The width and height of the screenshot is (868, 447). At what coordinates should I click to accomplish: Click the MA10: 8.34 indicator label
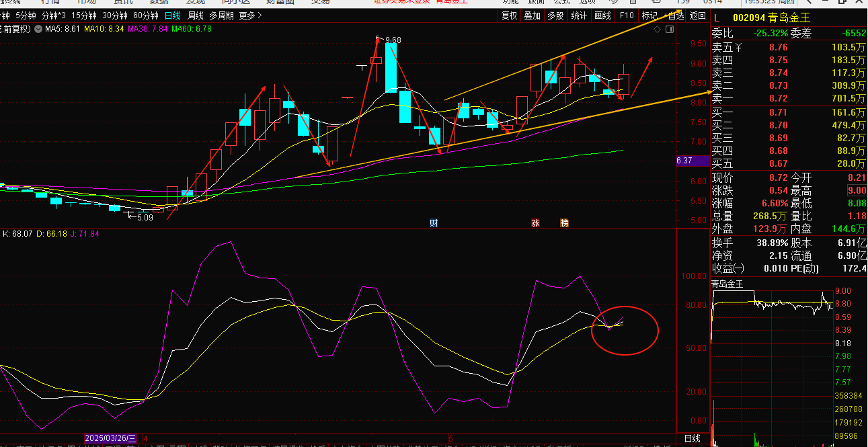coord(106,29)
